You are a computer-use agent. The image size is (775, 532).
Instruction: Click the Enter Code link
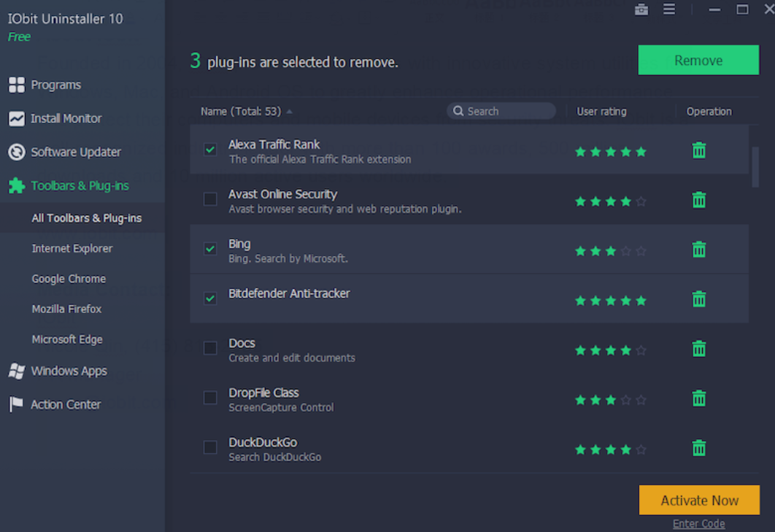tap(698, 523)
